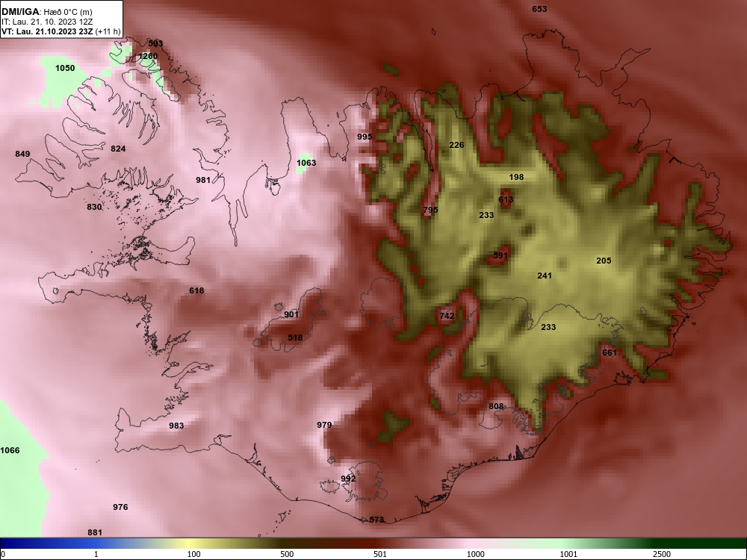Screen dimensions: 747x560
Task: Click the yellow section of the color scale
Action: coord(190,544)
